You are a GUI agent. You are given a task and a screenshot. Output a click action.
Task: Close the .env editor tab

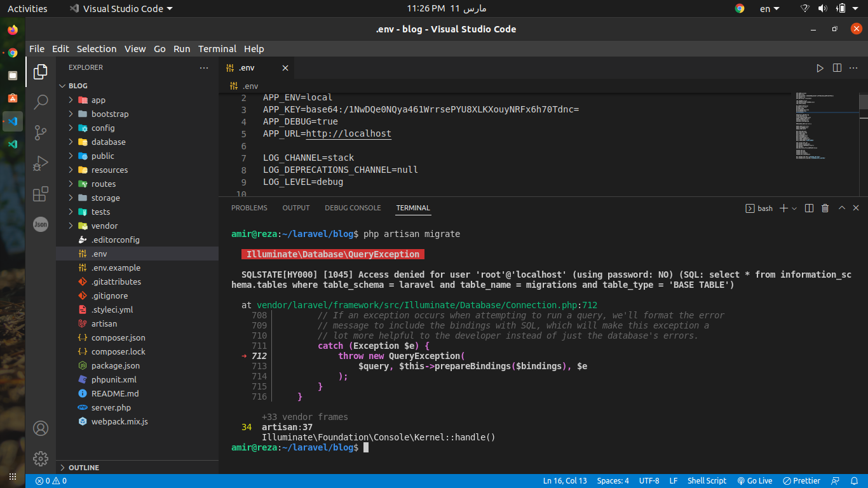(285, 68)
